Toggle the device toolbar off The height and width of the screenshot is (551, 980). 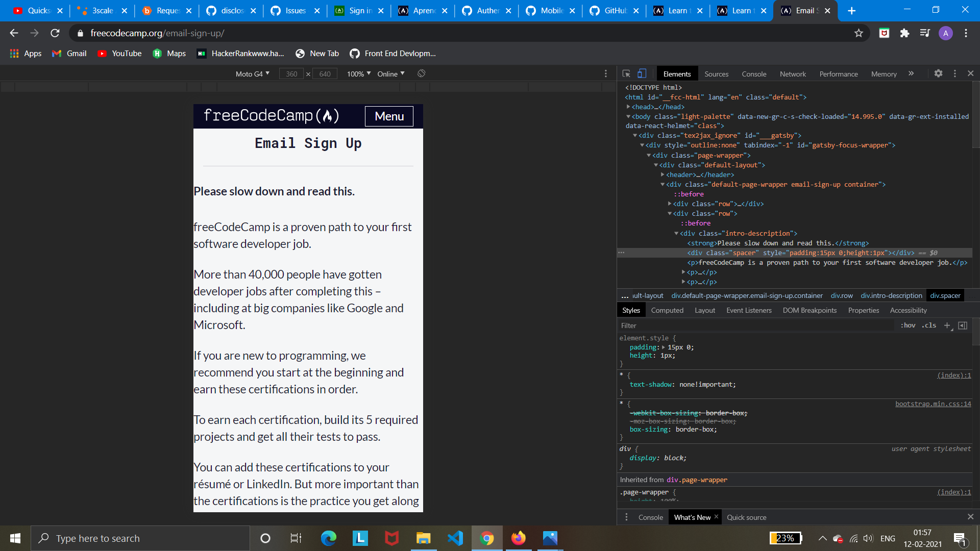(x=642, y=73)
